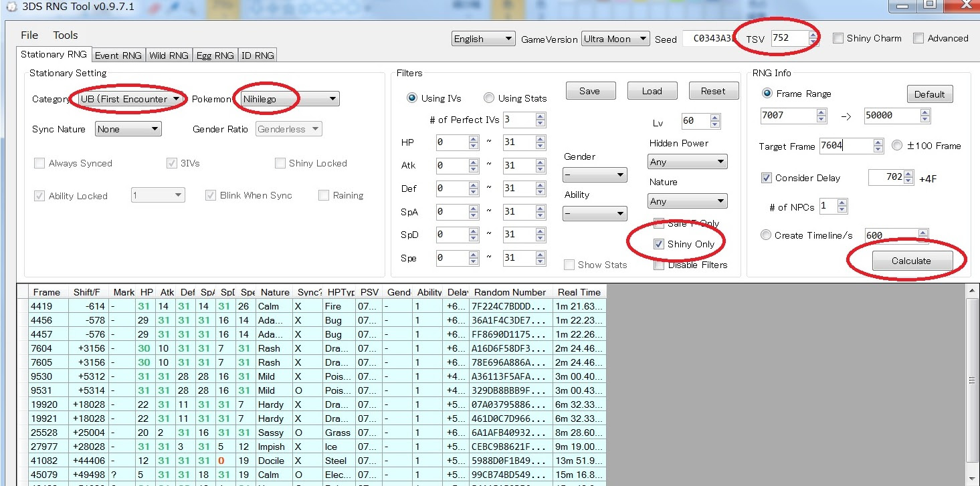
Task: Click the frame range end field 50000
Action: 897,115
